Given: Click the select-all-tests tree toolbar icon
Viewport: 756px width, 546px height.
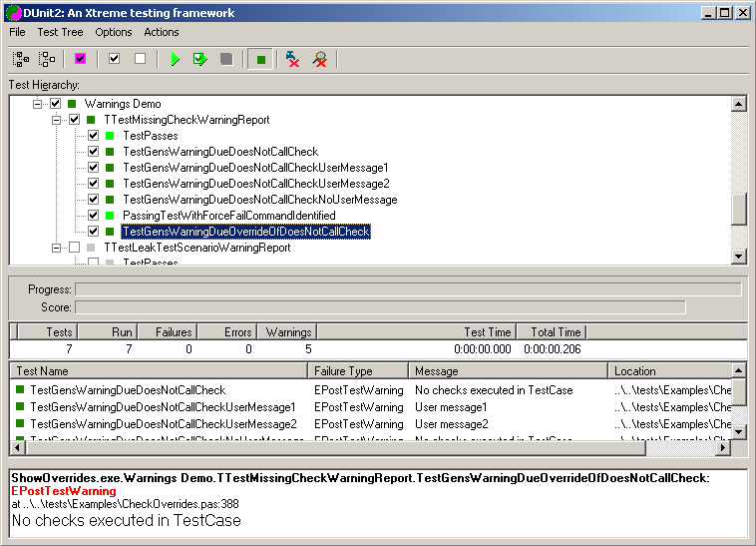Looking at the screenshot, I should click(20, 59).
